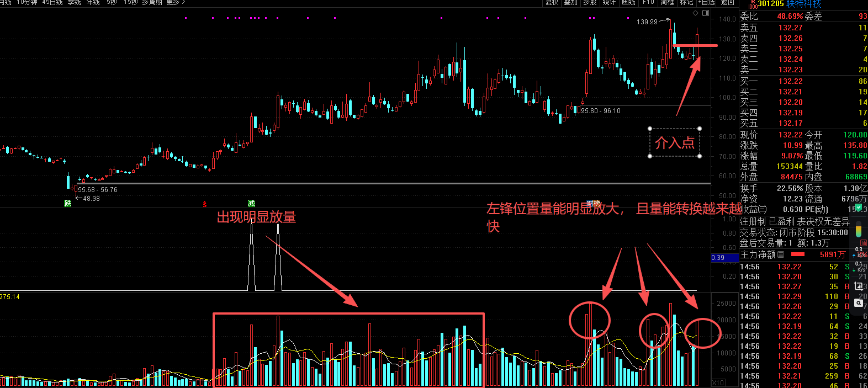Click the 95.80 - 96.10 gap label
The width and height of the screenshot is (868, 388).
(600, 111)
